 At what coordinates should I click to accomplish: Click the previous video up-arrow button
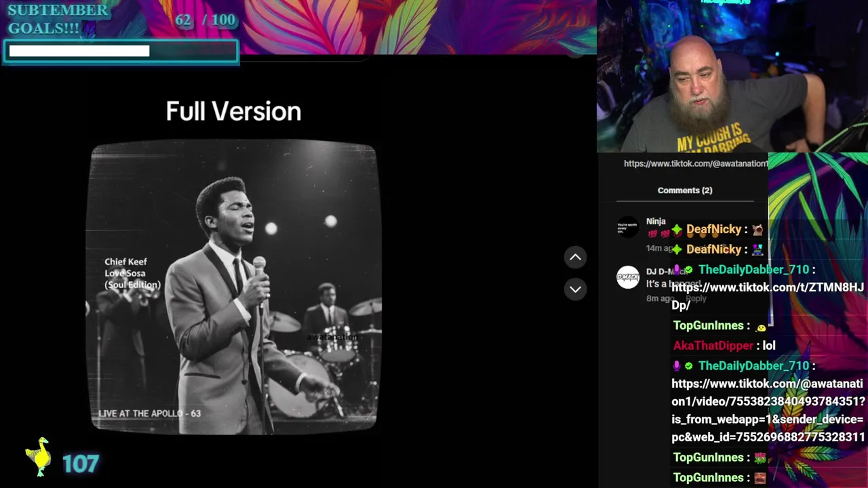[575, 257]
